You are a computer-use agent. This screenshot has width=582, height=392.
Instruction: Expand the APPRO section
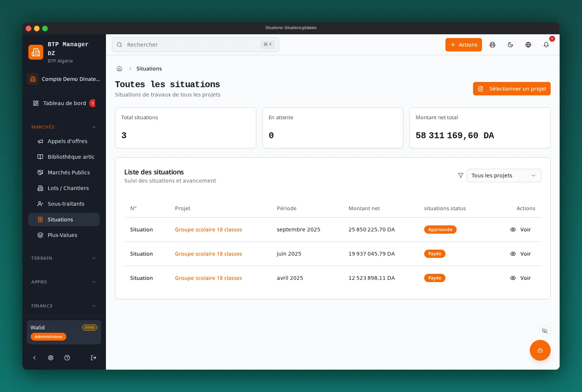(64, 282)
